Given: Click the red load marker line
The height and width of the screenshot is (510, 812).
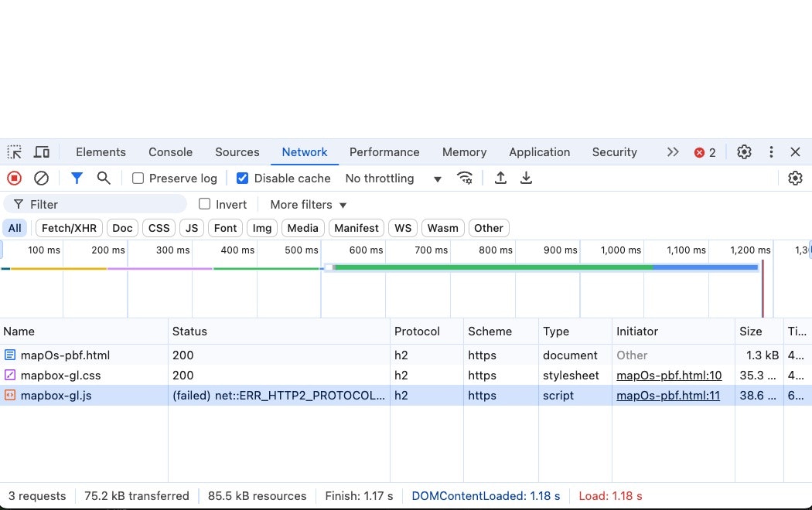Looking at the screenshot, I should [x=763, y=289].
